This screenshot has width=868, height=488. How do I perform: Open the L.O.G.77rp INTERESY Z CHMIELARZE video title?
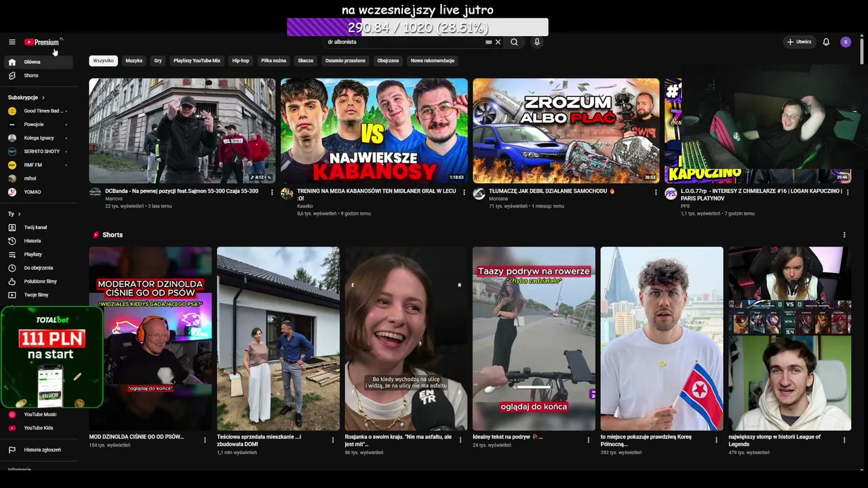pyautogui.click(x=762, y=195)
